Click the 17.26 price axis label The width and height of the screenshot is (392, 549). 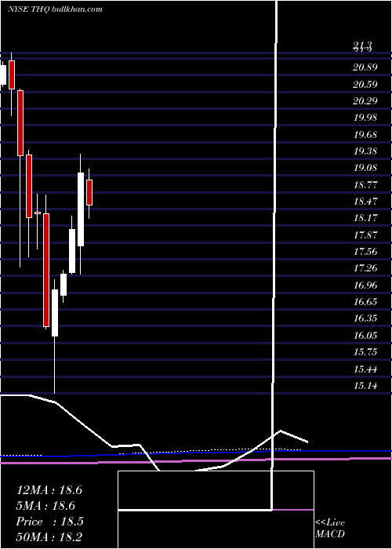(x=365, y=268)
